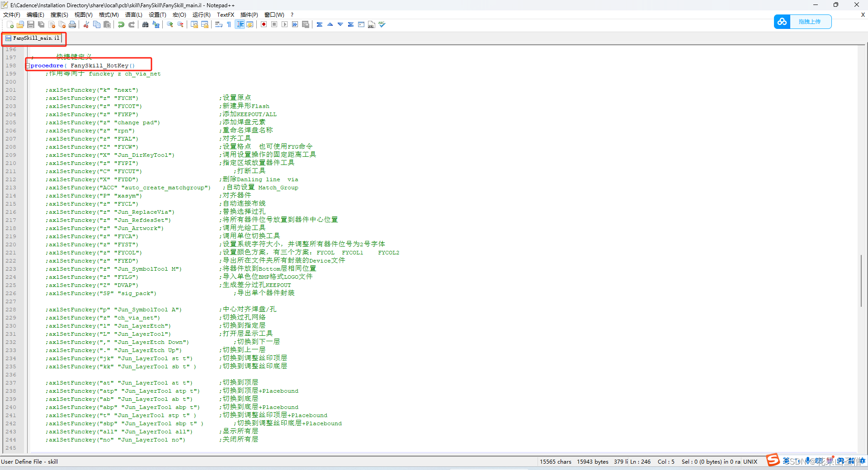Click the blue cloud upload icon

[x=782, y=22]
